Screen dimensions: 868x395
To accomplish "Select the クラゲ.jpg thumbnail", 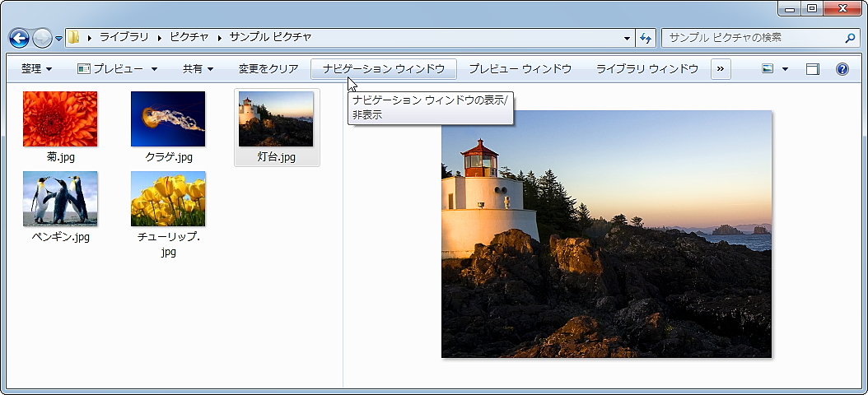I will 168,119.
